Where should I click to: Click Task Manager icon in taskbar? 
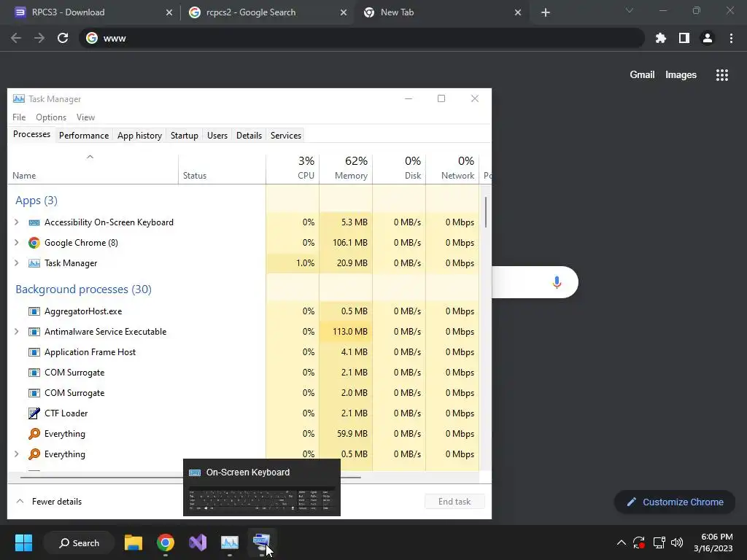pyautogui.click(x=230, y=542)
